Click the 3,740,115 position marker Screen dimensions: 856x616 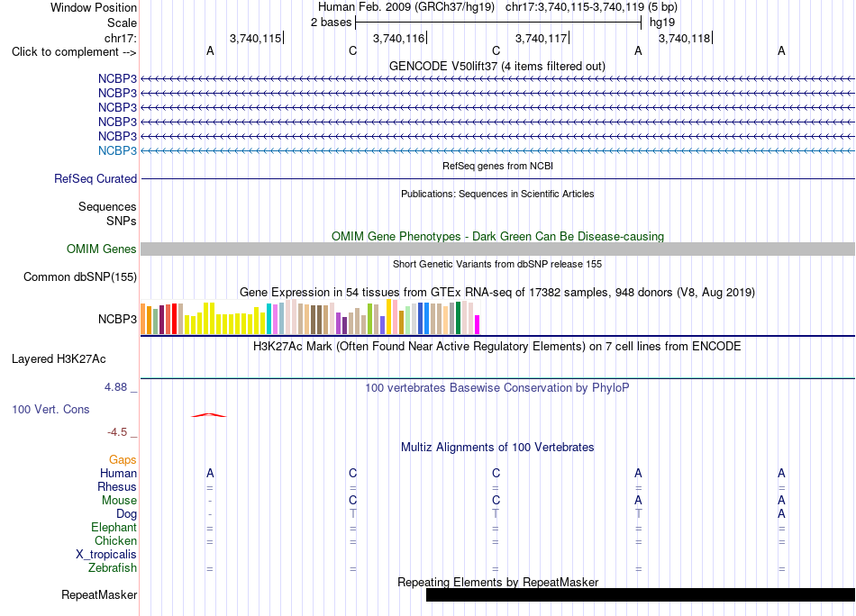(256, 38)
